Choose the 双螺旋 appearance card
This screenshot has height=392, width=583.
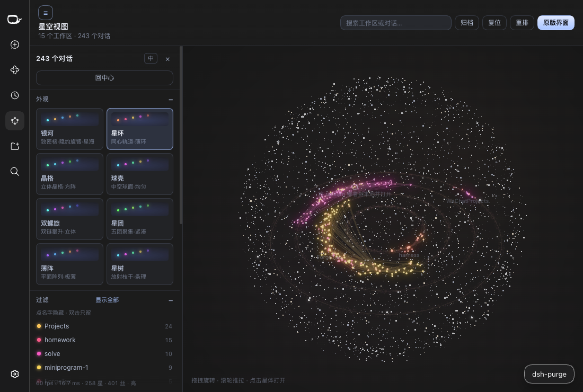pos(69,219)
